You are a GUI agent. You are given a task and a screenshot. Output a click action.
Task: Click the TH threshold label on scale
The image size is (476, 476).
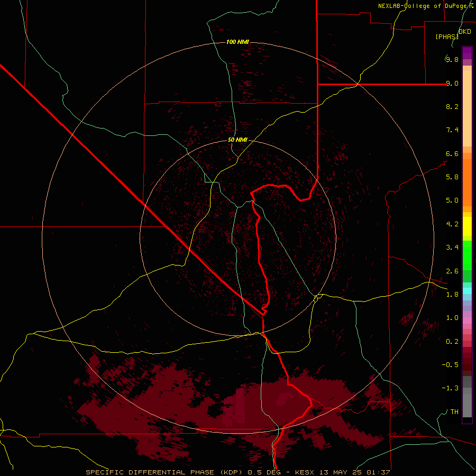[x=454, y=412]
